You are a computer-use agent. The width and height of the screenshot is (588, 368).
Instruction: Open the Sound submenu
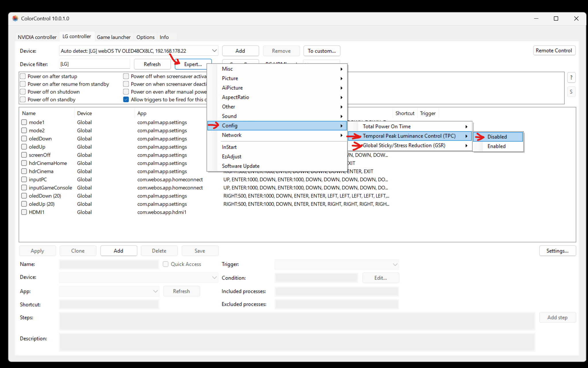[x=277, y=116]
